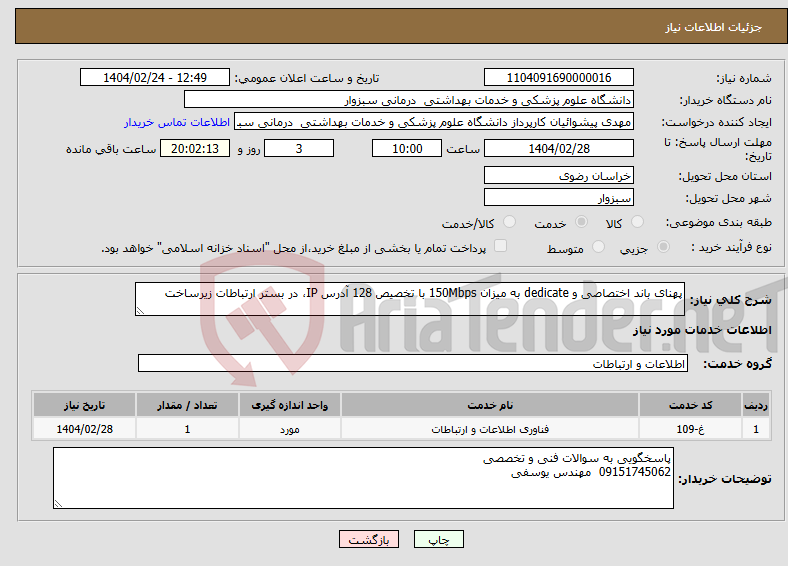Click the province field خراسان رضوی
Viewport: 788px width, 566px height.
[x=559, y=175]
